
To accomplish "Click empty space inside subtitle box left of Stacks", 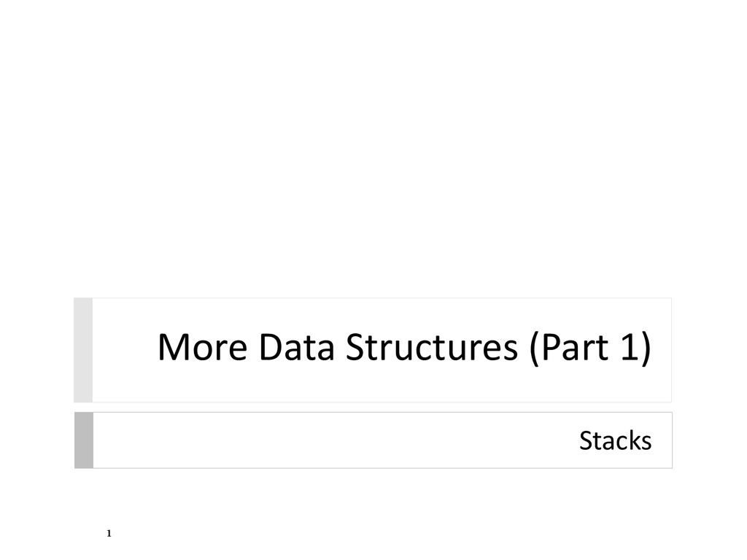I will 333,440.
